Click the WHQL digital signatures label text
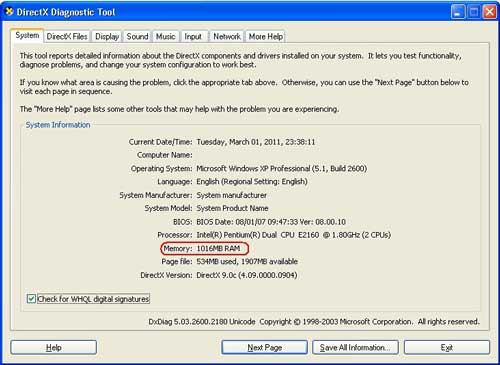 [93, 299]
